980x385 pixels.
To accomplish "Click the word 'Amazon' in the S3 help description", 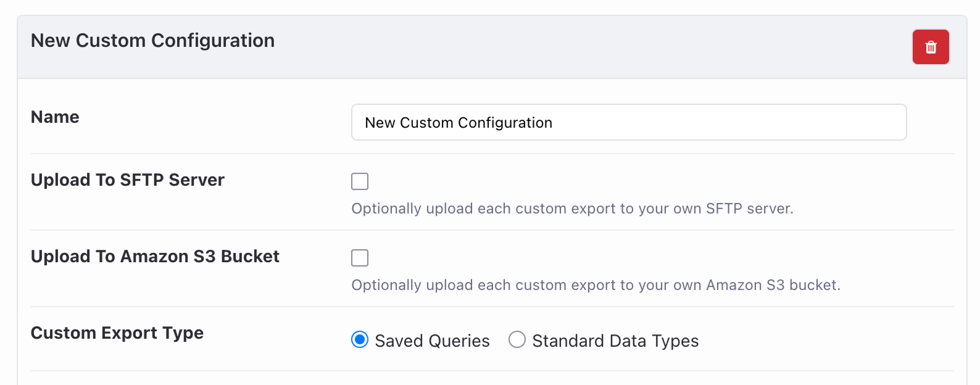I will pos(734,285).
